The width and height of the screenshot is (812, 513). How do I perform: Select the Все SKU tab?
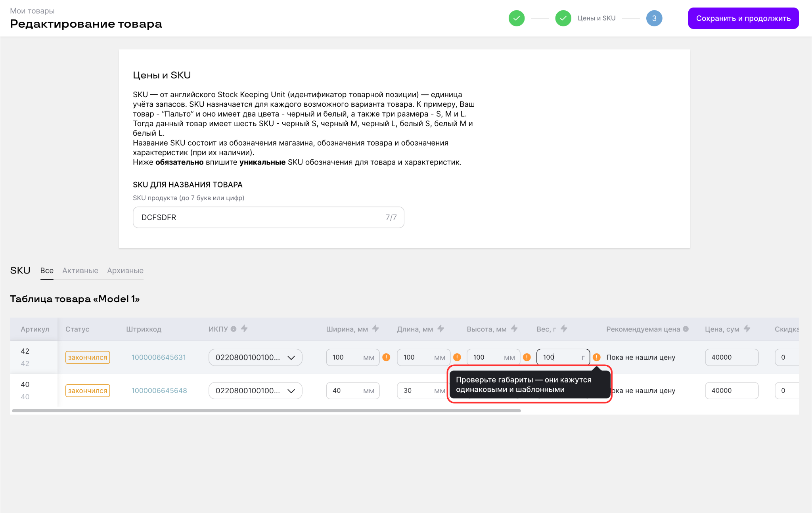pos(47,271)
